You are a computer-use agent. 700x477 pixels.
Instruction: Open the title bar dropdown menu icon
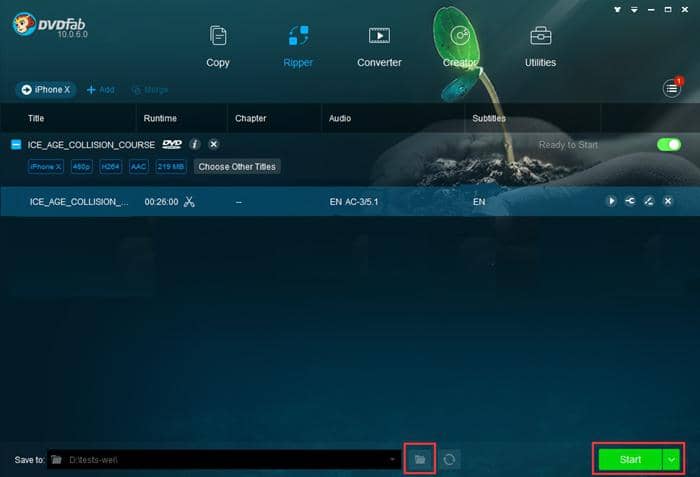point(634,9)
